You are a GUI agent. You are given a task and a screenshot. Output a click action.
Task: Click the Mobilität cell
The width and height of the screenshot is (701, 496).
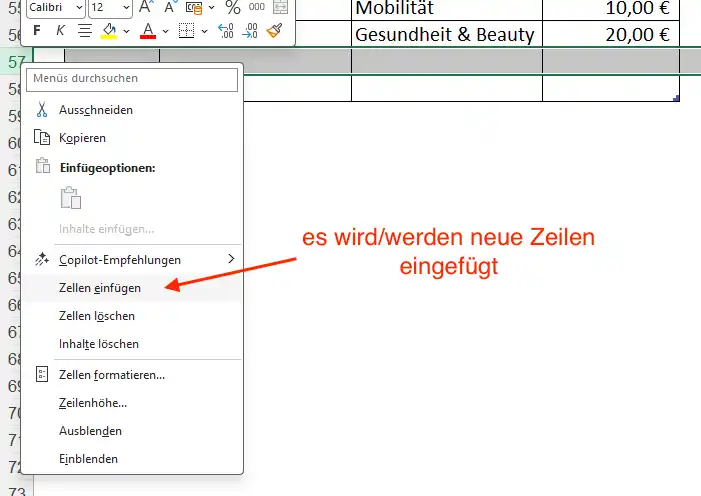click(x=447, y=9)
